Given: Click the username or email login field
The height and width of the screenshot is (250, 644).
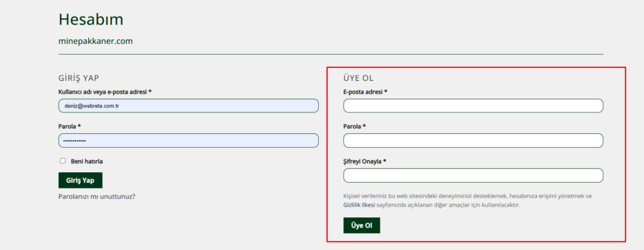Looking at the screenshot, I should [189, 106].
